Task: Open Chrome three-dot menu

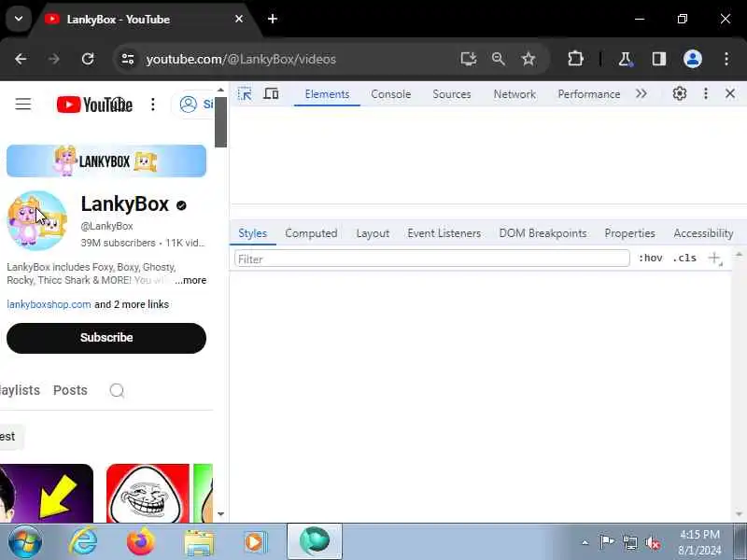Action: pos(726,59)
